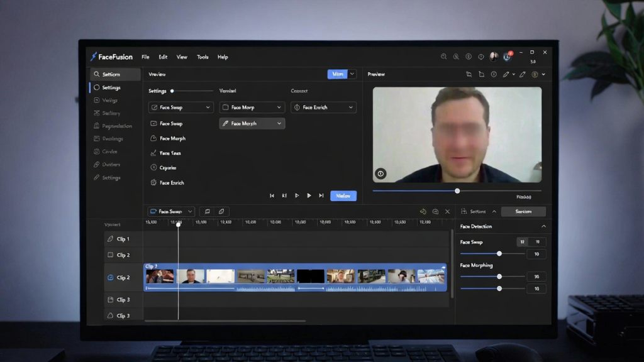644x362 pixels.
Task: Click the Settiorn search box in the sidebar
Action: click(116, 74)
